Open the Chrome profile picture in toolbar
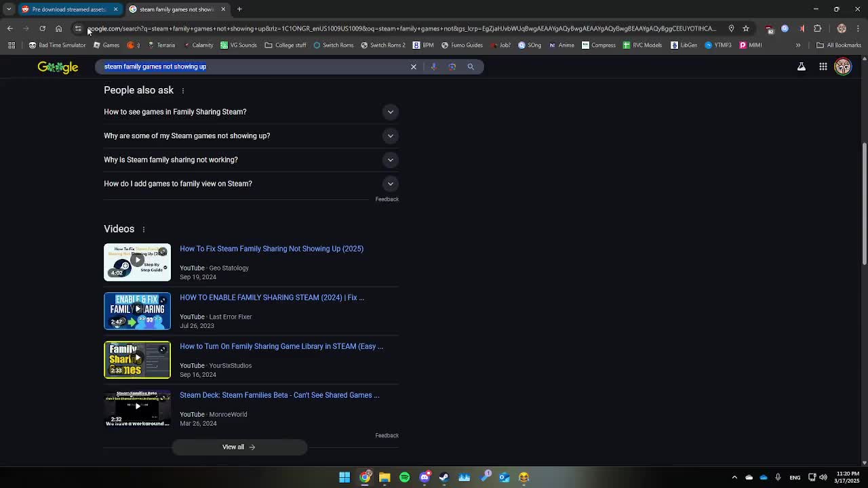The image size is (868, 488). [x=842, y=28]
